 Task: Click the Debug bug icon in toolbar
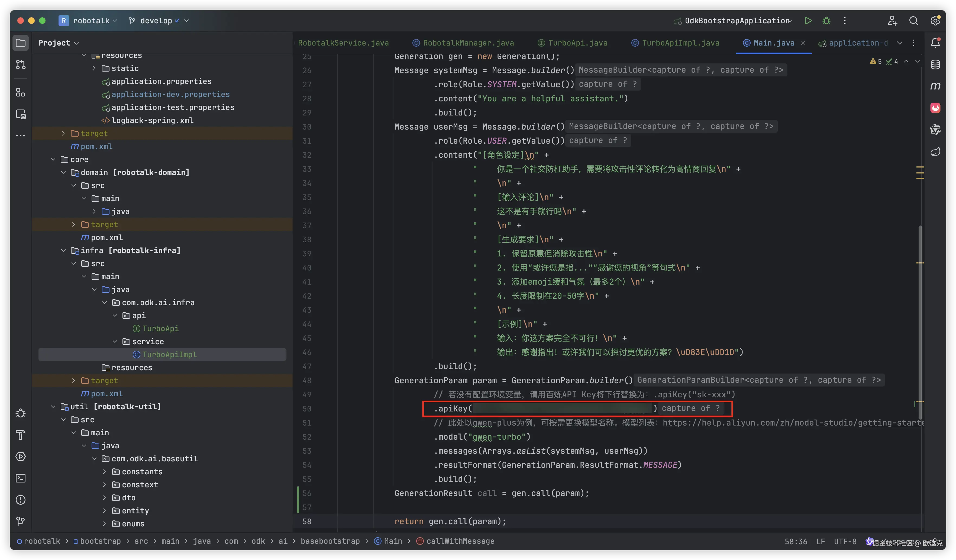click(x=826, y=21)
